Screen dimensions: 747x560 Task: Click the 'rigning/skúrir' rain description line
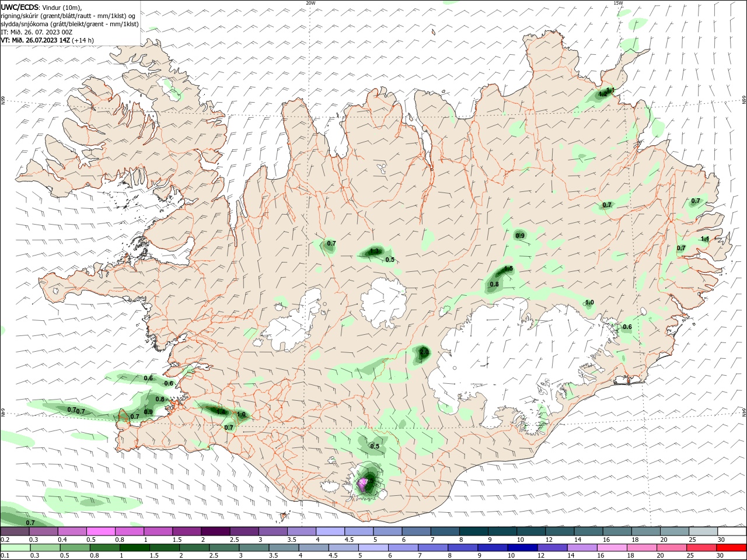(68, 15)
